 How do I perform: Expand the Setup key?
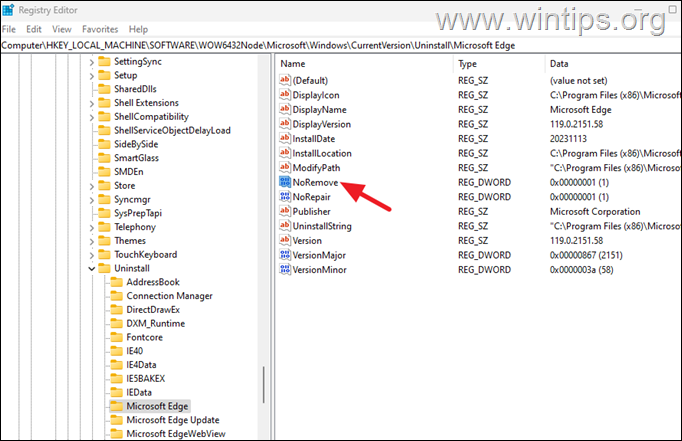(x=92, y=76)
